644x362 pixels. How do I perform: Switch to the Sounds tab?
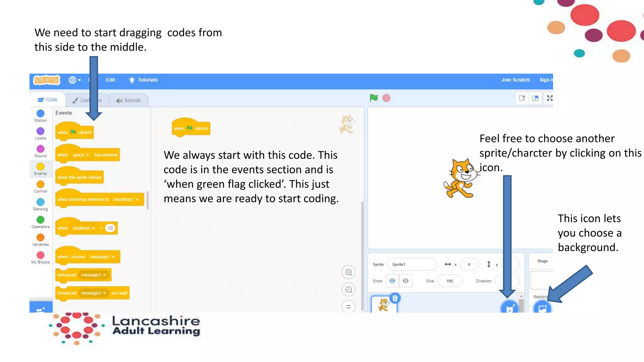click(x=128, y=100)
